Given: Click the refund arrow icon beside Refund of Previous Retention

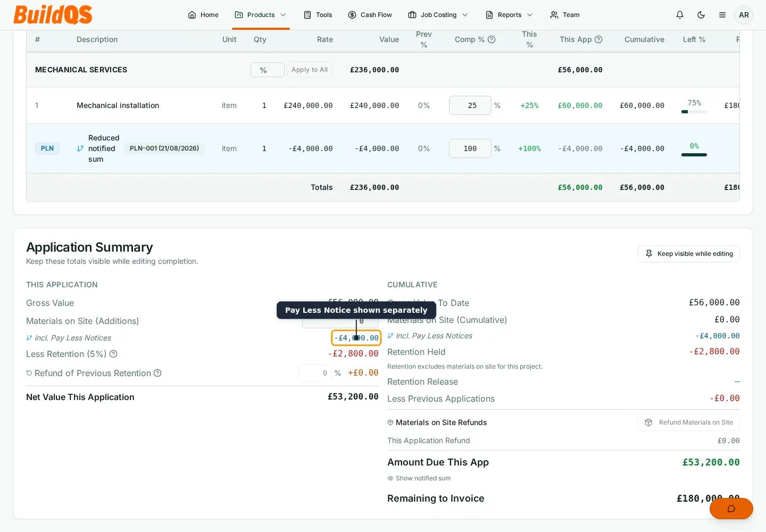Looking at the screenshot, I should point(29,373).
